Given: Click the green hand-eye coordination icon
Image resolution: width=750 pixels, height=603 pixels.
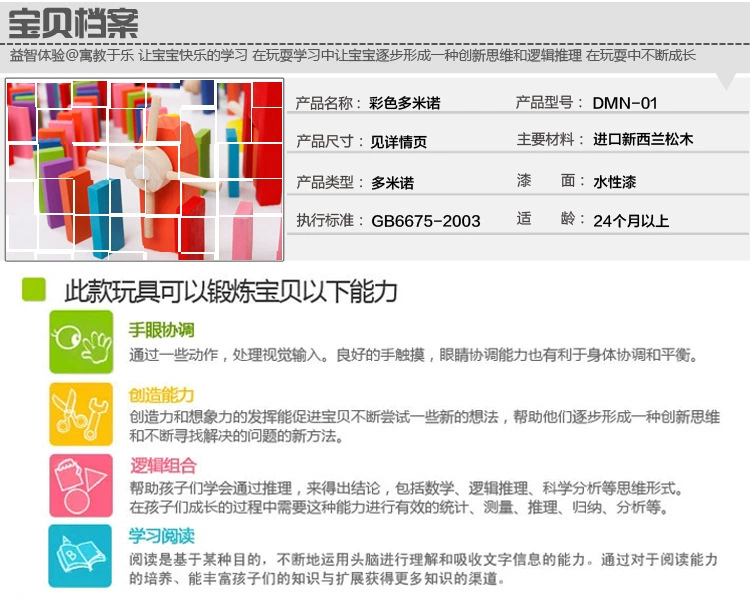Looking at the screenshot, I should [81, 341].
